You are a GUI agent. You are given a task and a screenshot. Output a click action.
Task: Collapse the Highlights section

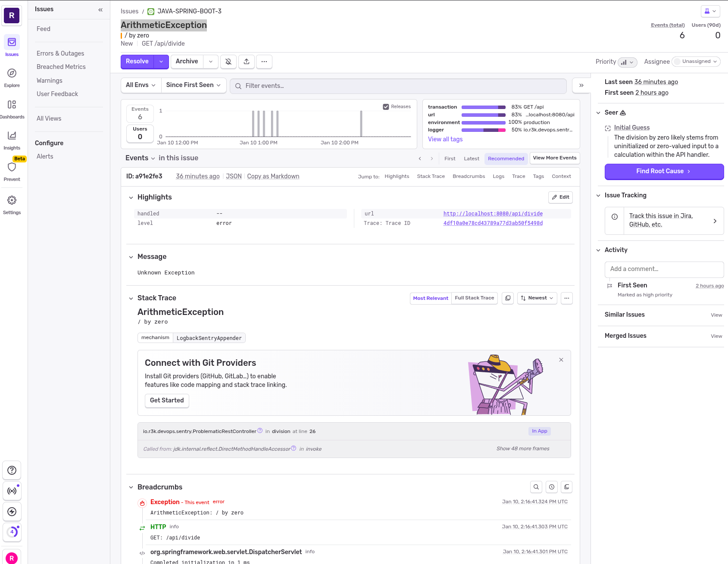tap(131, 197)
